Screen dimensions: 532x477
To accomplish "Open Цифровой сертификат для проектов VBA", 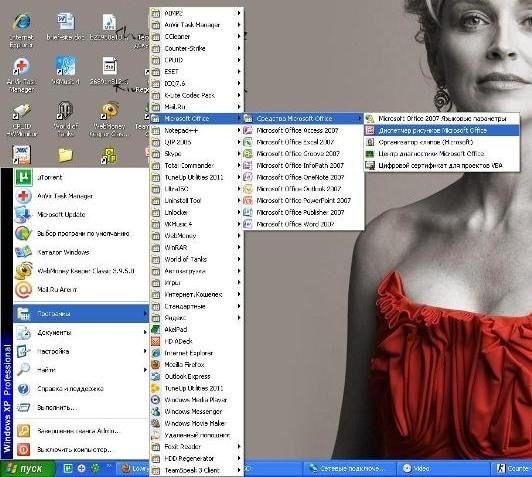I will coord(442,166).
